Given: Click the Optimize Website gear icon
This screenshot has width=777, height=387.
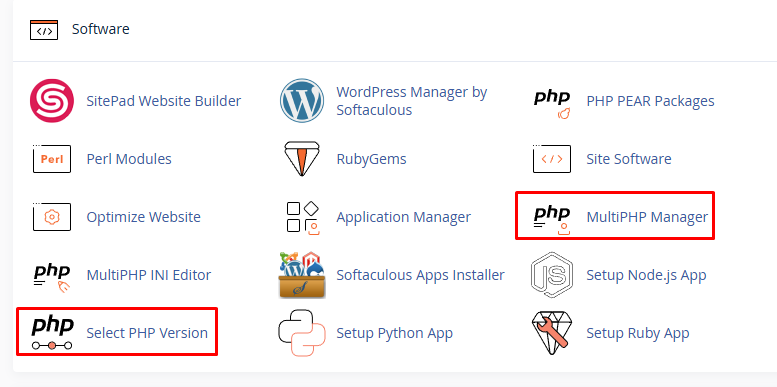Looking at the screenshot, I should pyautogui.click(x=52, y=217).
